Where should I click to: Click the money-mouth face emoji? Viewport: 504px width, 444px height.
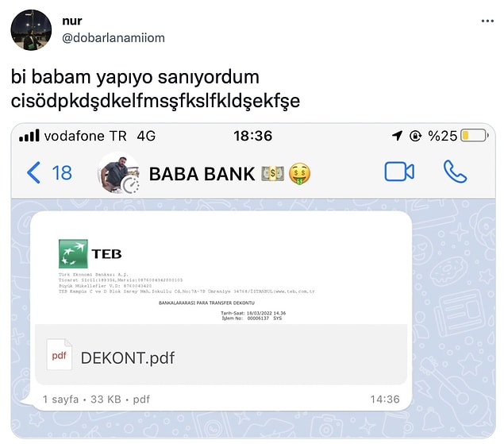(x=299, y=174)
